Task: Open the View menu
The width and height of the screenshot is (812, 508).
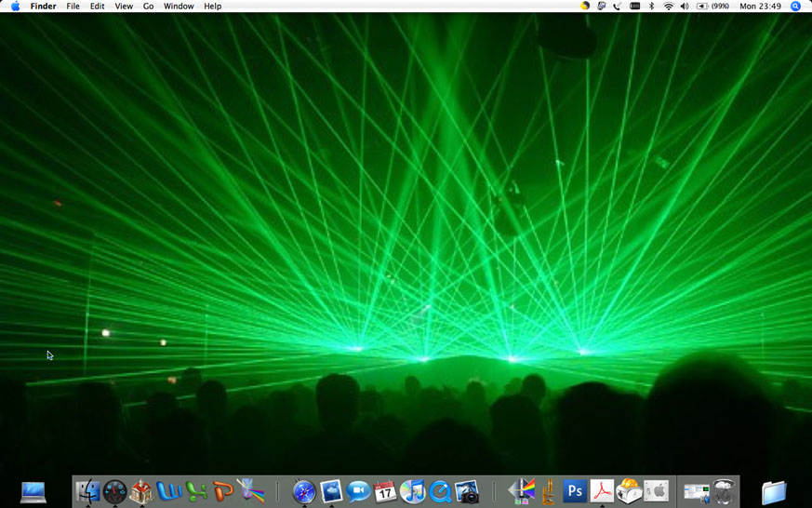Action: coord(124,7)
